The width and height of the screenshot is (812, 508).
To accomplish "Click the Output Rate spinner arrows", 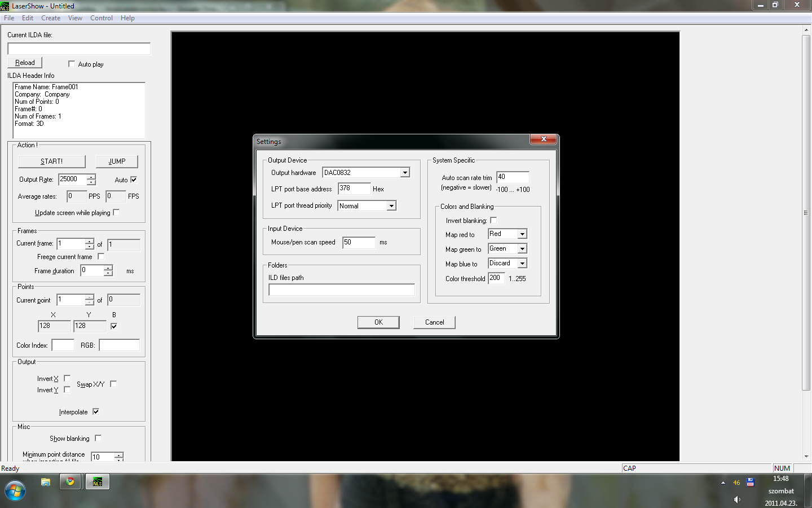I will tap(91, 179).
